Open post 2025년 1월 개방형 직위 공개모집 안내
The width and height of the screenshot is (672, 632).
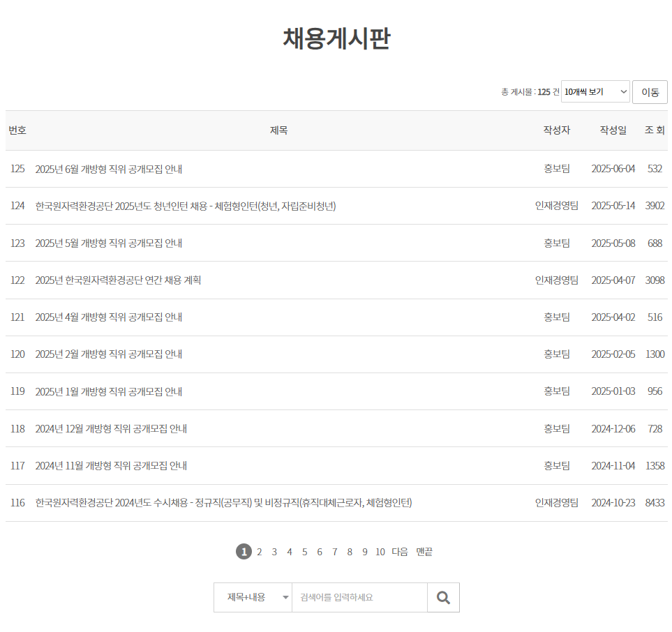pyautogui.click(x=108, y=391)
